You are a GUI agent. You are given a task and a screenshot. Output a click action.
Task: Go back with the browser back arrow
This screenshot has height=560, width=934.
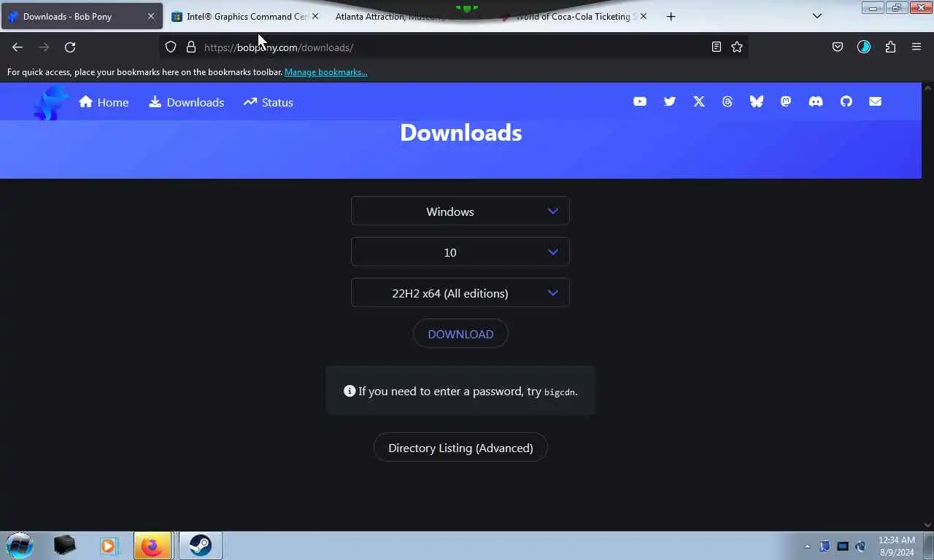pyautogui.click(x=18, y=47)
